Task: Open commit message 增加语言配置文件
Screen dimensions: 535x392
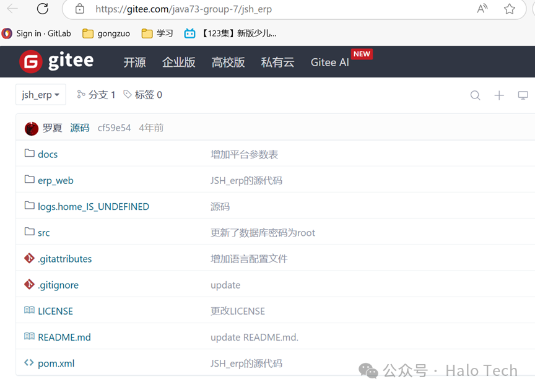Action: (x=249, y=259)
